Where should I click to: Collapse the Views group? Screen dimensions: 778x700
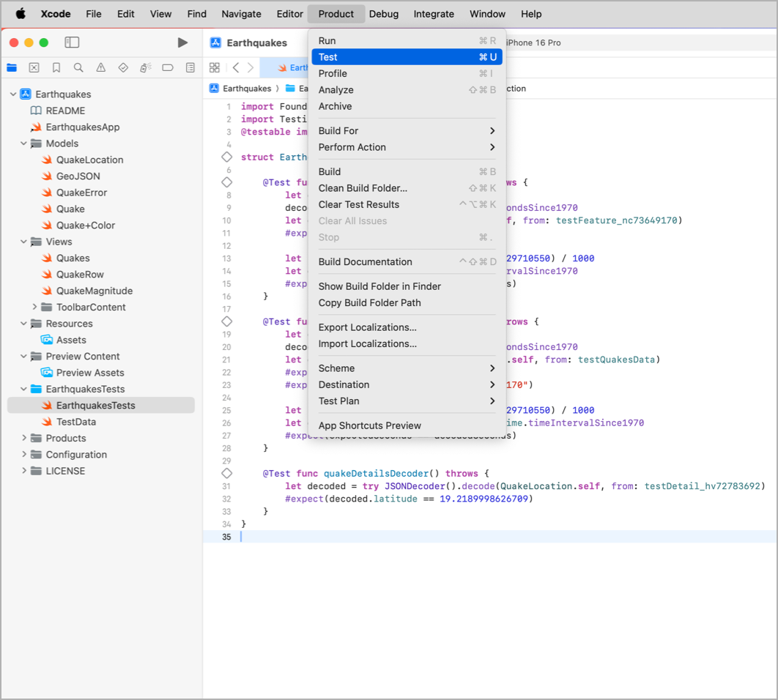click(x=23, y=242)
